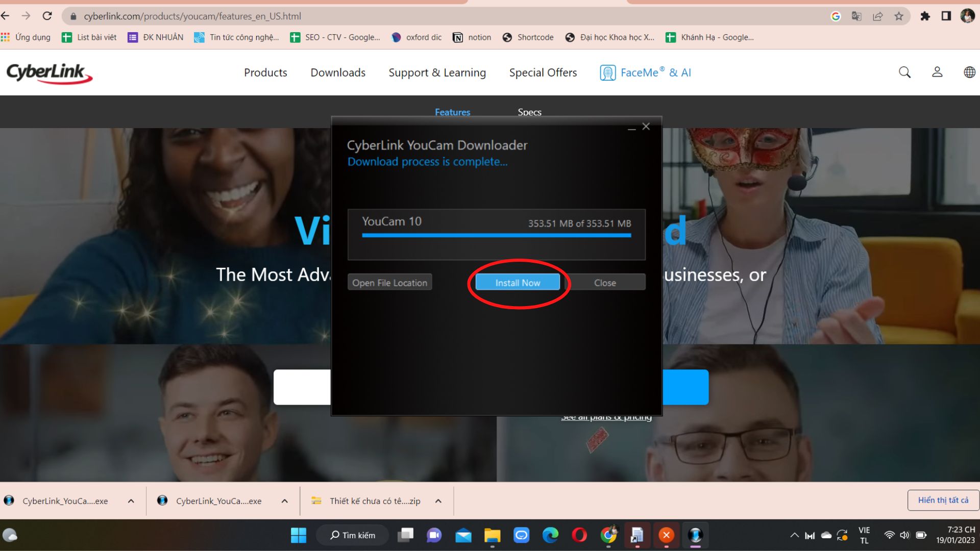Open Zalo app on taskbar
This screenshot has height=551, width=980.
[x=521, y=535]
